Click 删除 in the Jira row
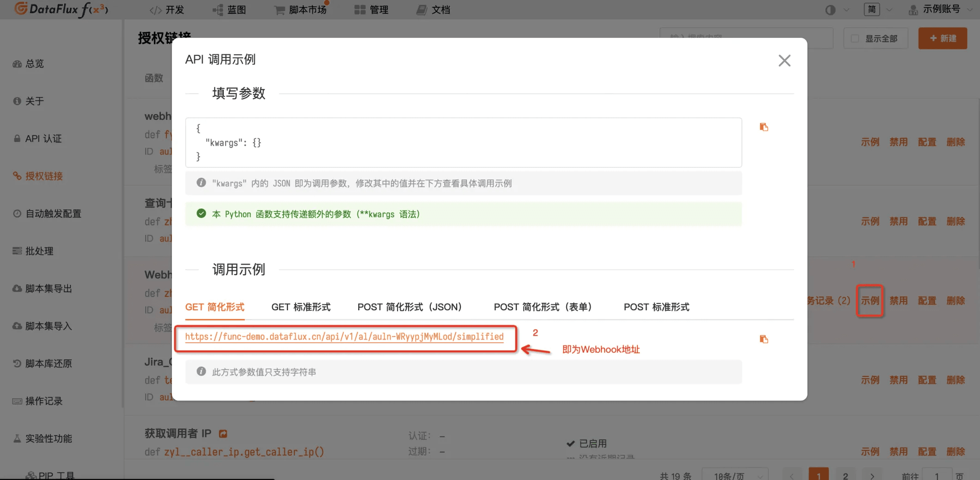The width and height of the screenshot is (980, 480). 955,380
